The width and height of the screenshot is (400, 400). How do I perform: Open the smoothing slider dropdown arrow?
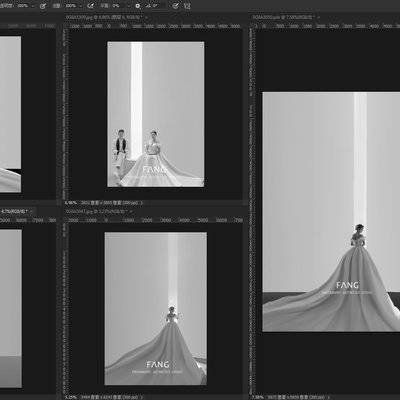pyautogui.click(x=128, y=6)
